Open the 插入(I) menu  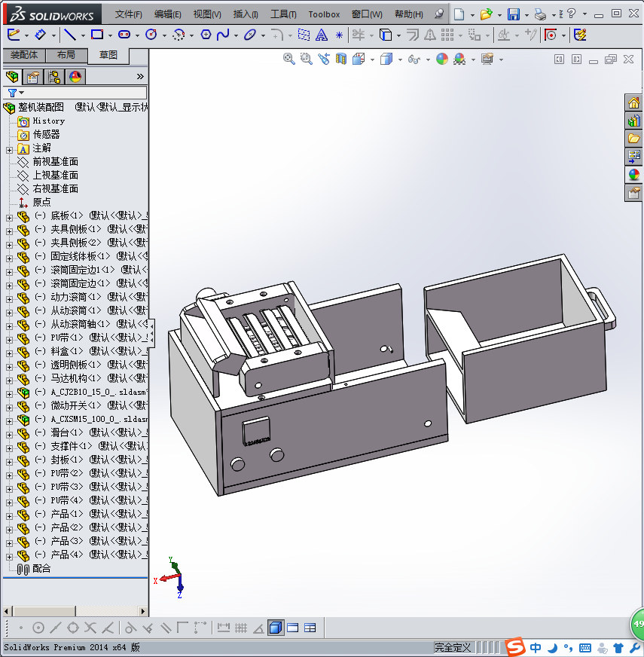(246, 14)
